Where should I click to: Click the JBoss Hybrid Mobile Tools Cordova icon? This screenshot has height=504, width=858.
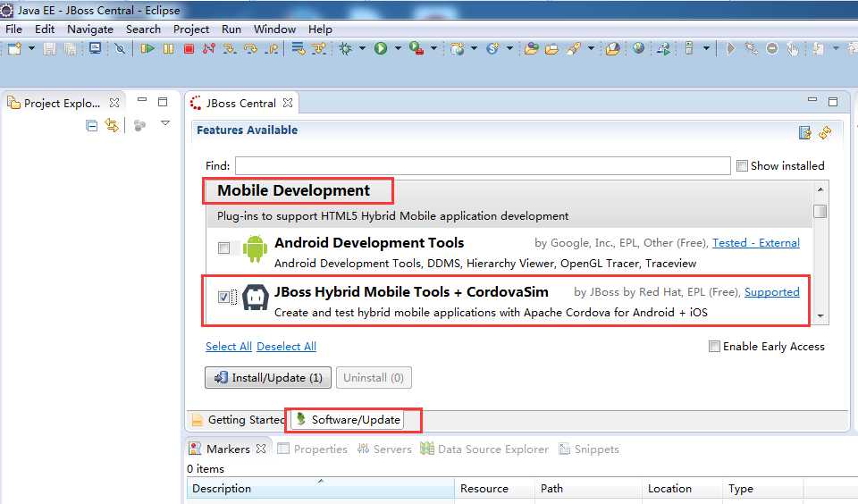point(256,298)
